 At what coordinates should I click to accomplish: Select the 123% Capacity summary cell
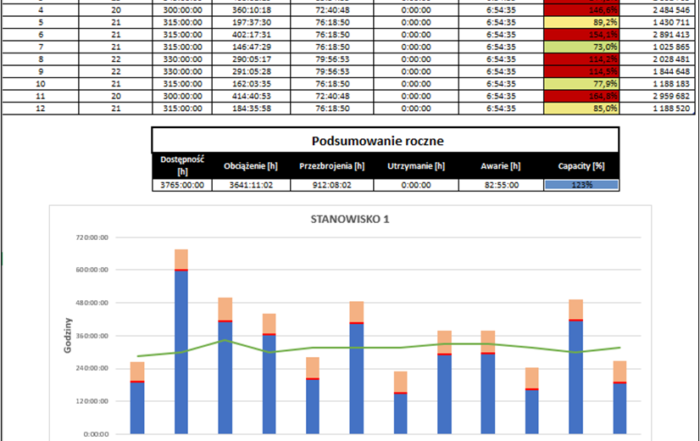pyautogui.click(x=582, y=185)
